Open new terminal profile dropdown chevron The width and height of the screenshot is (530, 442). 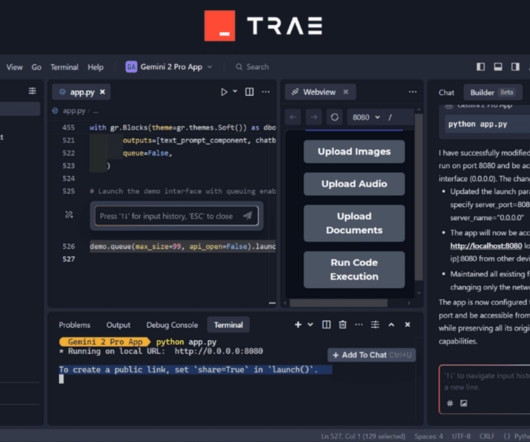(310, 325)
